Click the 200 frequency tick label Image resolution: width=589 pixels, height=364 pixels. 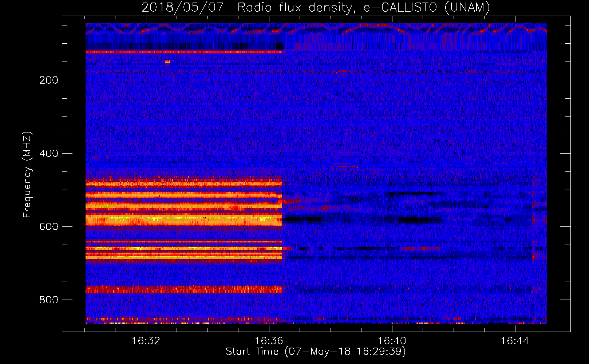pos(49,80)
